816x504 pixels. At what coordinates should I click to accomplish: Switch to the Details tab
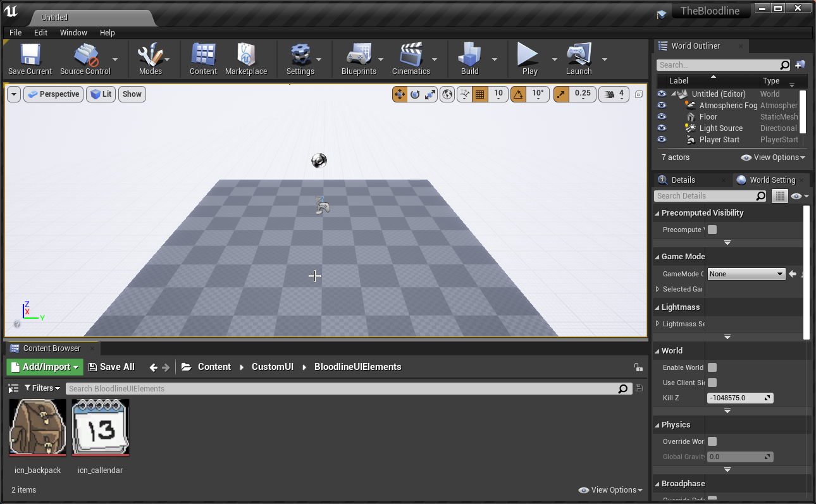(x=683, y=180)
